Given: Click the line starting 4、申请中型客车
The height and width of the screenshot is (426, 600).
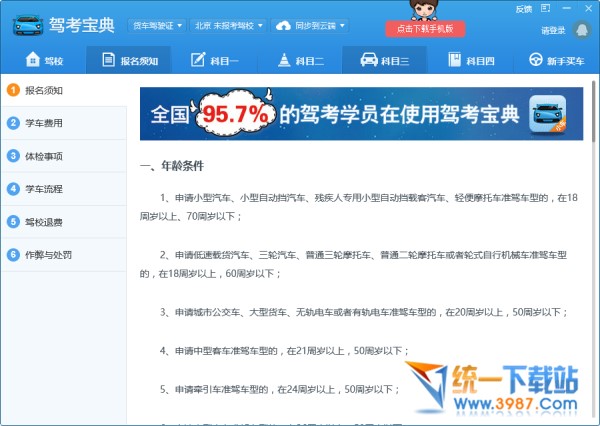Looking at the screenshot, I should [284, 351].
